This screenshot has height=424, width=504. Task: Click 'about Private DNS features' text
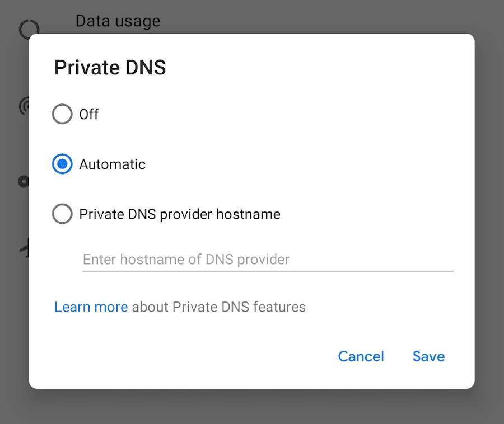(218, 307)
